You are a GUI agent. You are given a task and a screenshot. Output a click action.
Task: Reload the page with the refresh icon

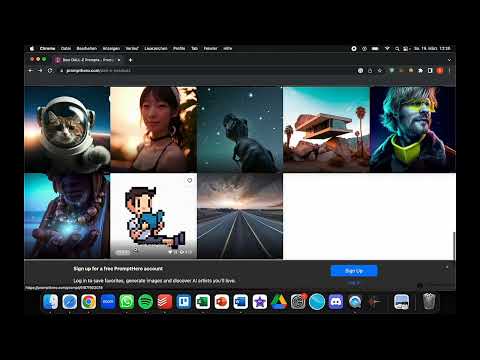tap(50, 71)
